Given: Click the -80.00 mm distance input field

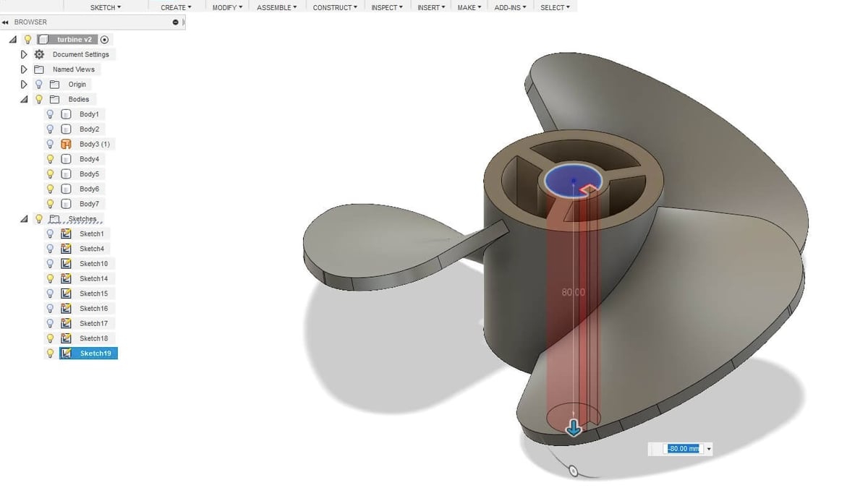Looking at the screenshot, I should click(684, 449).
